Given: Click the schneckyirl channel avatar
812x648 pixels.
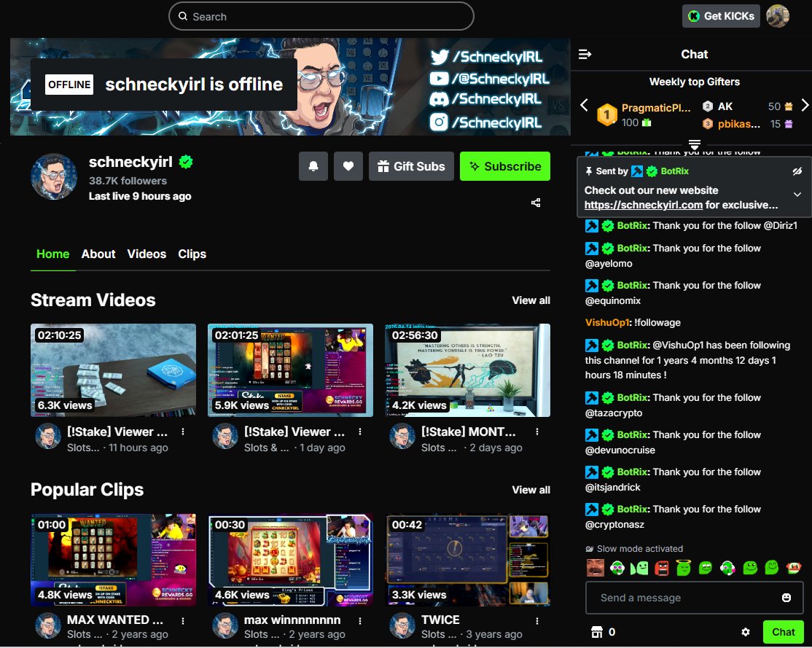Looking at the screenshot, I should (54, 176).
